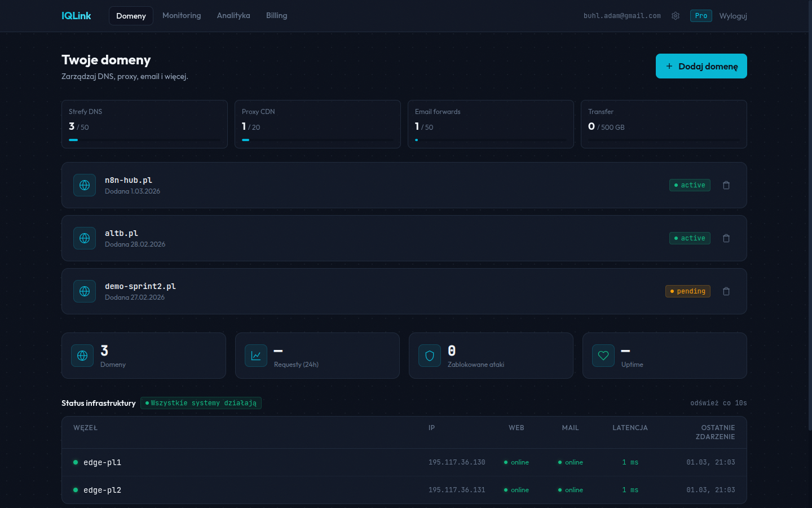
Task: Open the demo-sprint2.pl domain row
Action: 140,287
